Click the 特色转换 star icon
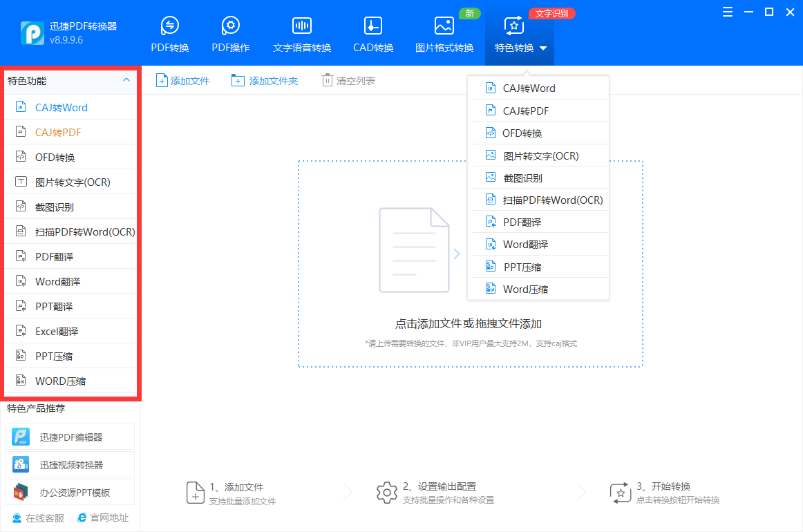This screenshot has width=803, height=532. [x=513, y=25]
